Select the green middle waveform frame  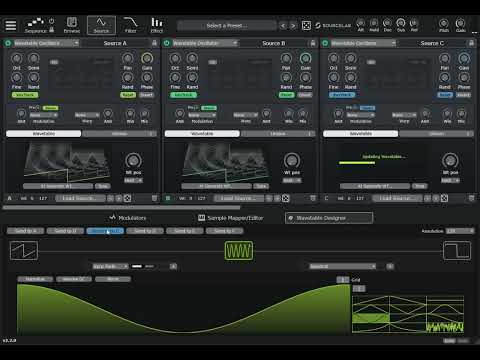(239, 251)
